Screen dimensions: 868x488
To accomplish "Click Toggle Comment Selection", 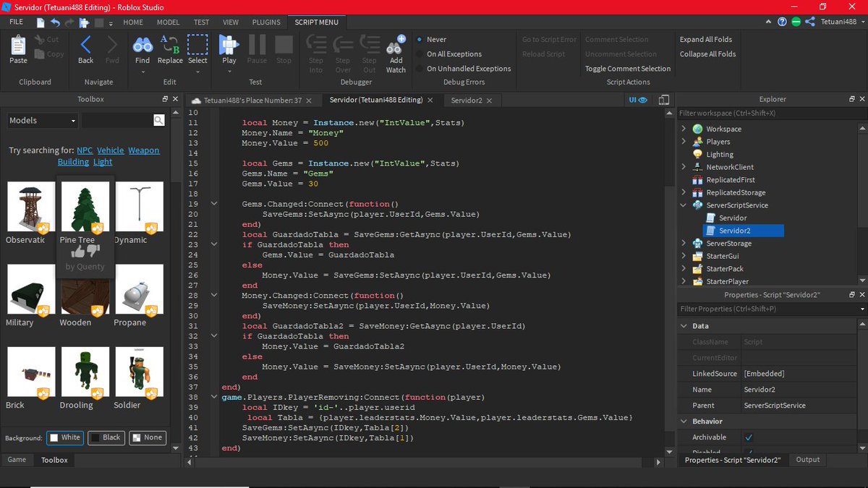I will [628, 69].
